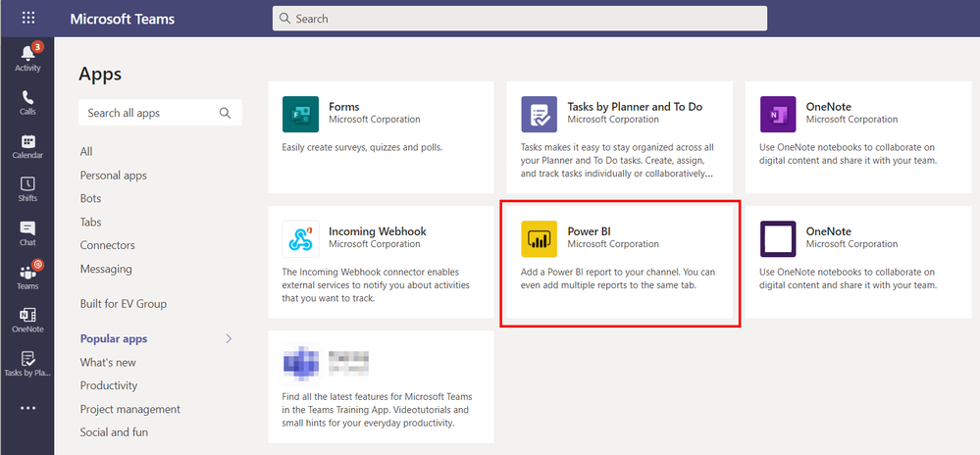Open the Social and fun category
The height and width of the screenshot is (455, 980).
coord(114,432)
